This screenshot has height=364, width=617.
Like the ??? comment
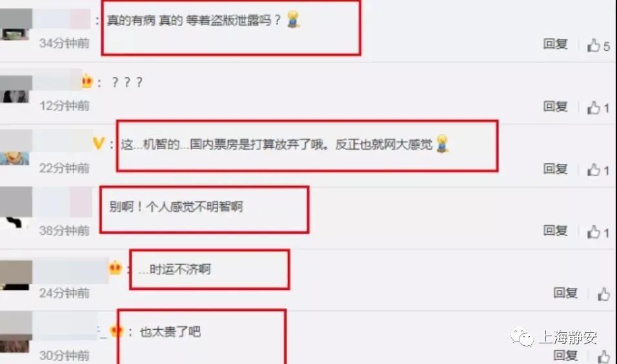point(594,107)
